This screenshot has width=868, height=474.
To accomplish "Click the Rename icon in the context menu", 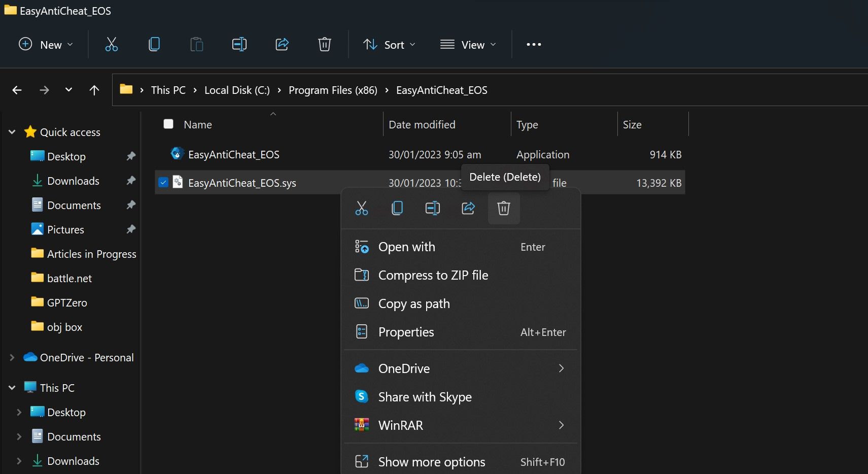I will tap(432, 208).
